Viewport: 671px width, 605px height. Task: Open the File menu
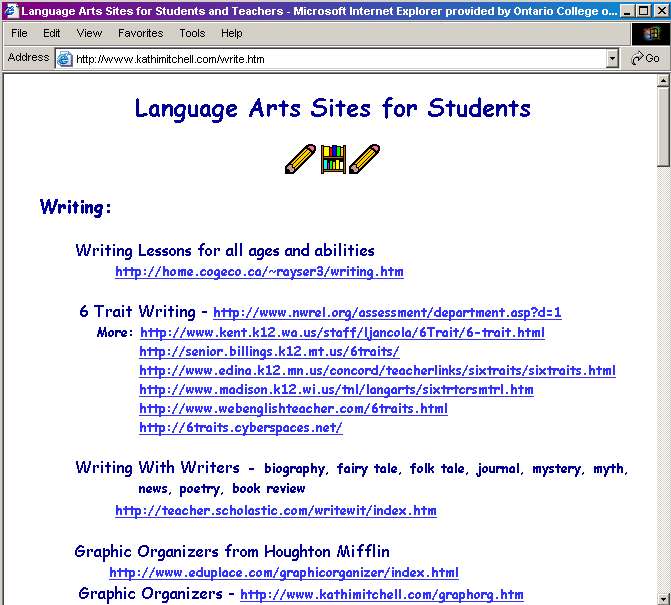pos(19,33)
